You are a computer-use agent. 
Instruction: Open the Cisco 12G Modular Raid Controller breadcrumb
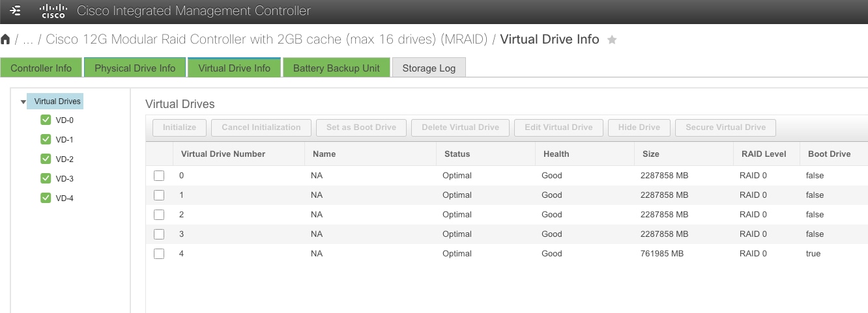(267, 40)
